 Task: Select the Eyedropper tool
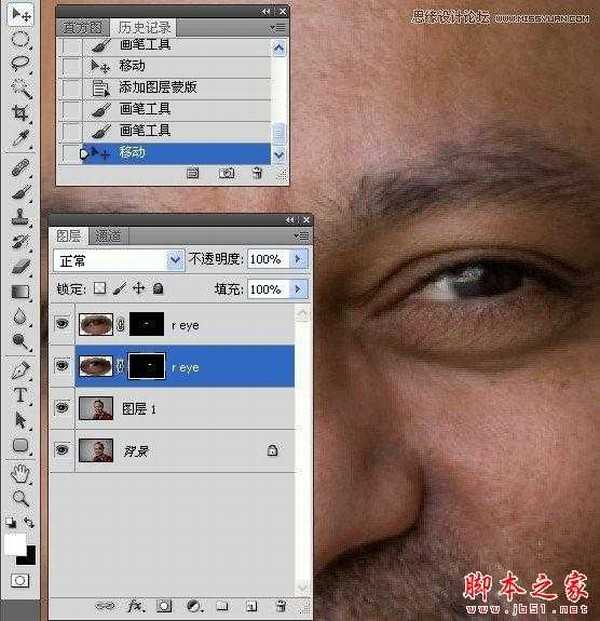point(20,137)
